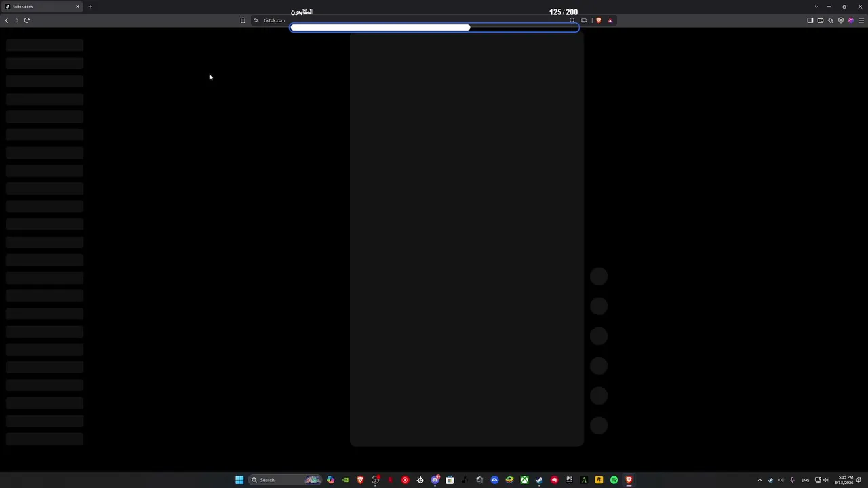Go back to the previous page
868x488 pixels.
coord(7,20)
